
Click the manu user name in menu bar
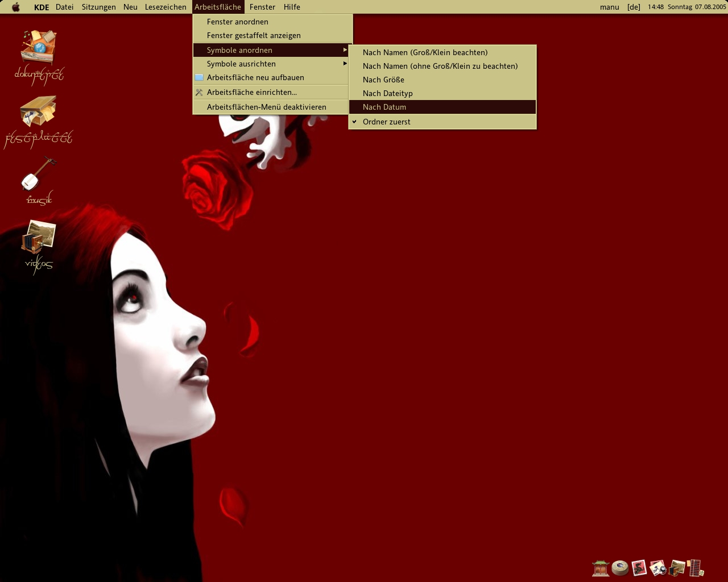pos(609,7)
